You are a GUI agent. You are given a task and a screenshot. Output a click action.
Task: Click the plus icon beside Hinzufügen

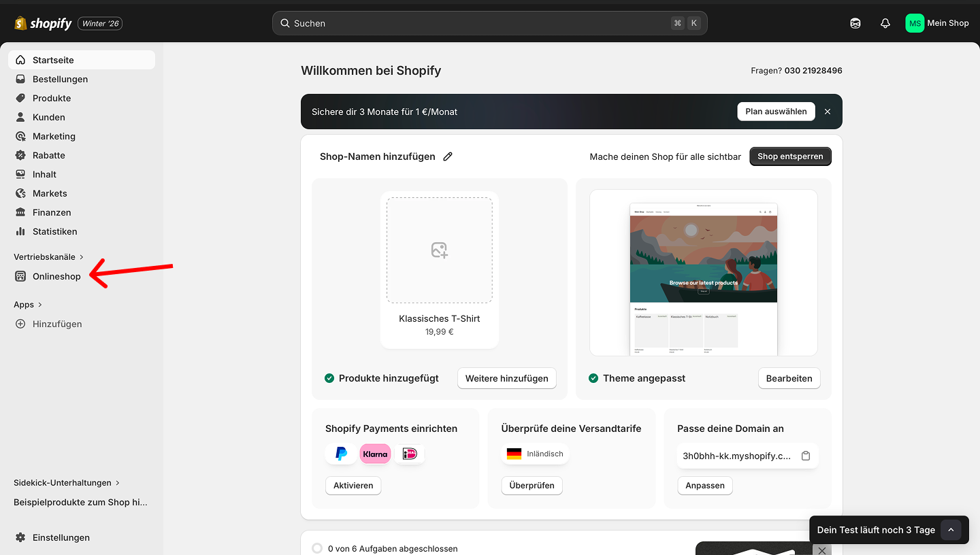tap(20, 324)
